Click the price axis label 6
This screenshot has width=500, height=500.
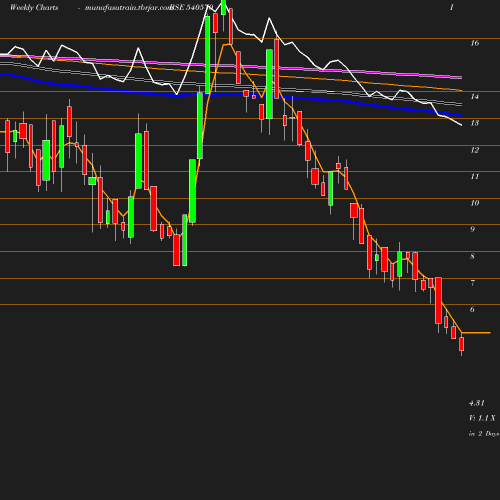pos(472,309)
